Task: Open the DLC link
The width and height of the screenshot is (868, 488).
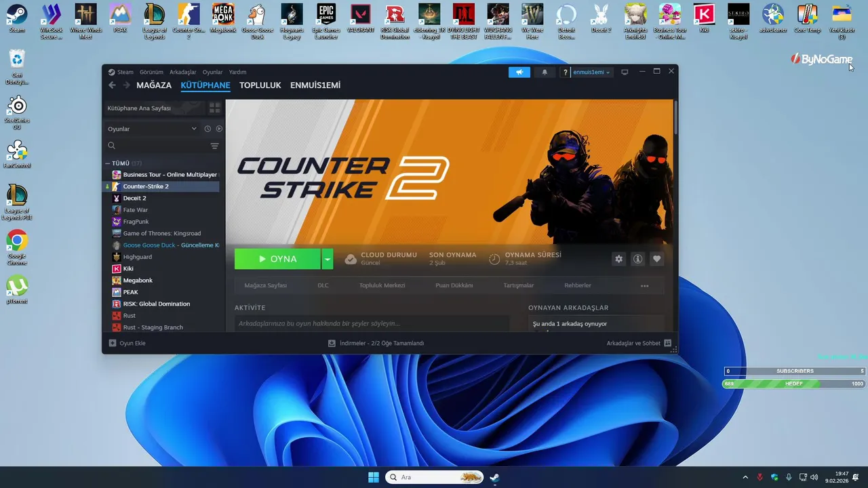Action: 323,286
